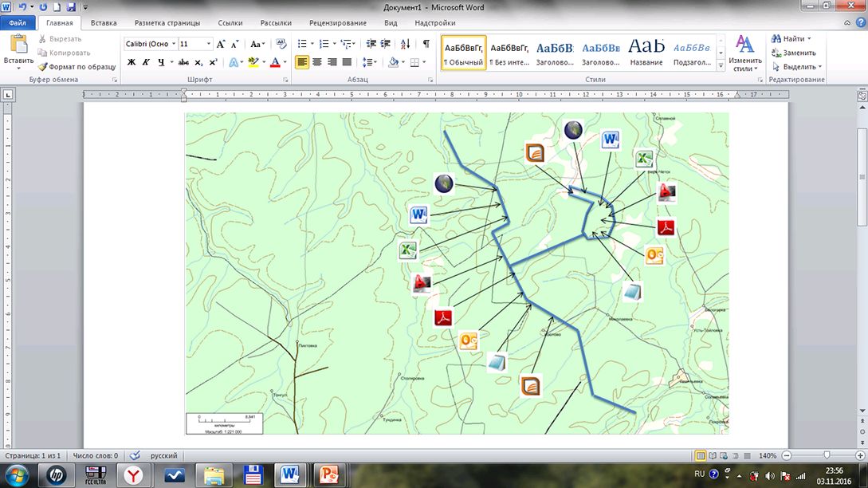Click the Заменить button
The height and width of the screenshot is (488, 868).
pos(792,53)
